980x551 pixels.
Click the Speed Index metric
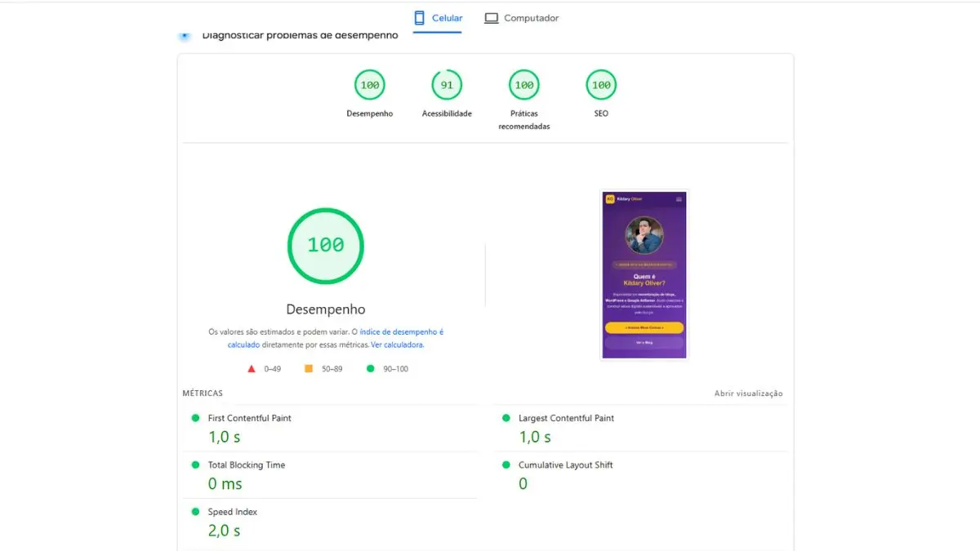point(232,512)
